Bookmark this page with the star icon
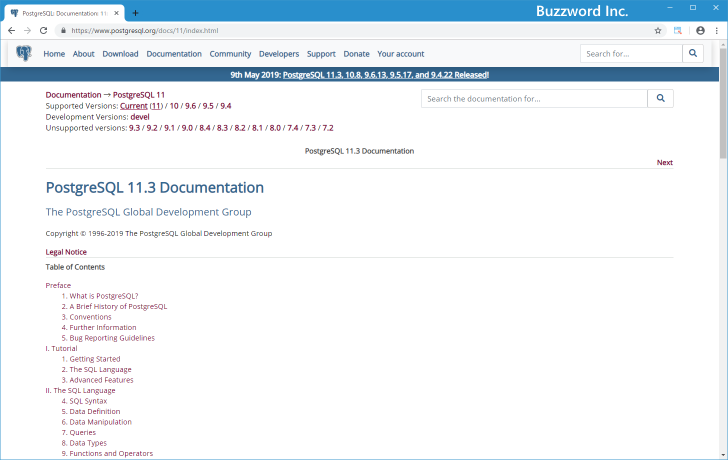The height and width of the screenshot is (460, 728). (658, 31)
